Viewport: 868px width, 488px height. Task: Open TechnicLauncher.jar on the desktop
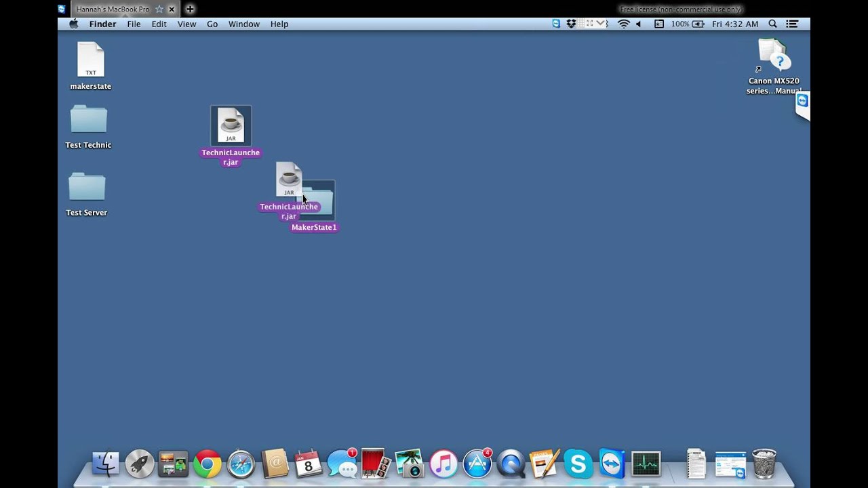231,125
